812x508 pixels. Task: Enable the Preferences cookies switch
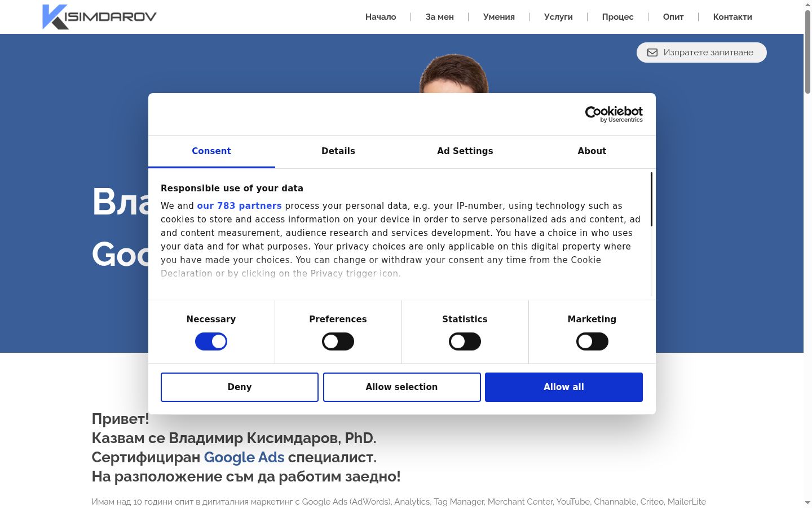coord(338,341)
